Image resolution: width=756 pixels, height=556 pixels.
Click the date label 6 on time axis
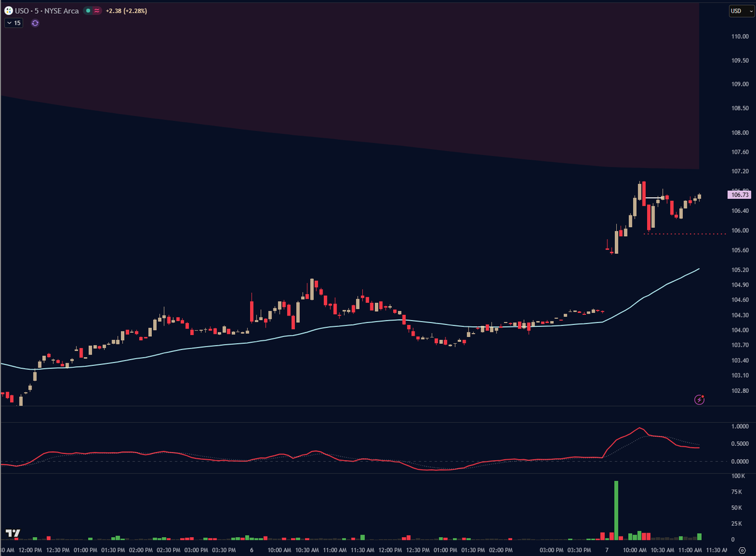(251, 550)
